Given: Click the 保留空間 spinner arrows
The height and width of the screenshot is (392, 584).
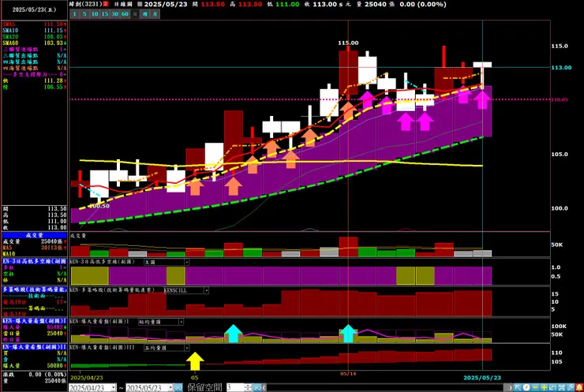Looking at the screenshot, I should coord(248,387).
